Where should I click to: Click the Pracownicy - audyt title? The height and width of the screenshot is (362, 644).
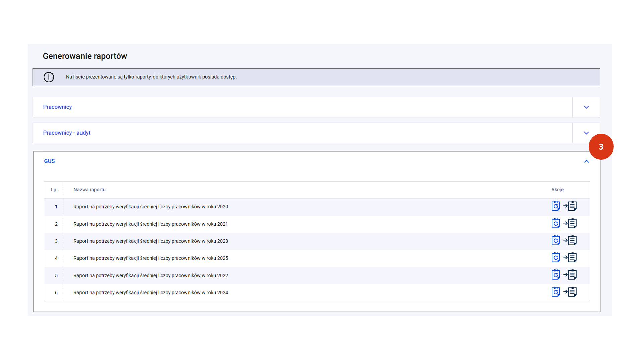coord(66,133)
